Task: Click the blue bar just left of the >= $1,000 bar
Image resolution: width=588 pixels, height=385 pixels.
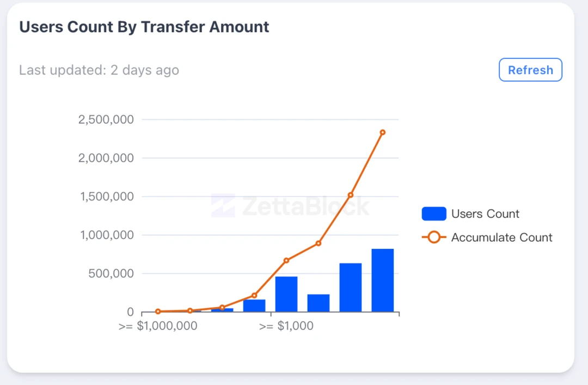Action: click(254, 305)
